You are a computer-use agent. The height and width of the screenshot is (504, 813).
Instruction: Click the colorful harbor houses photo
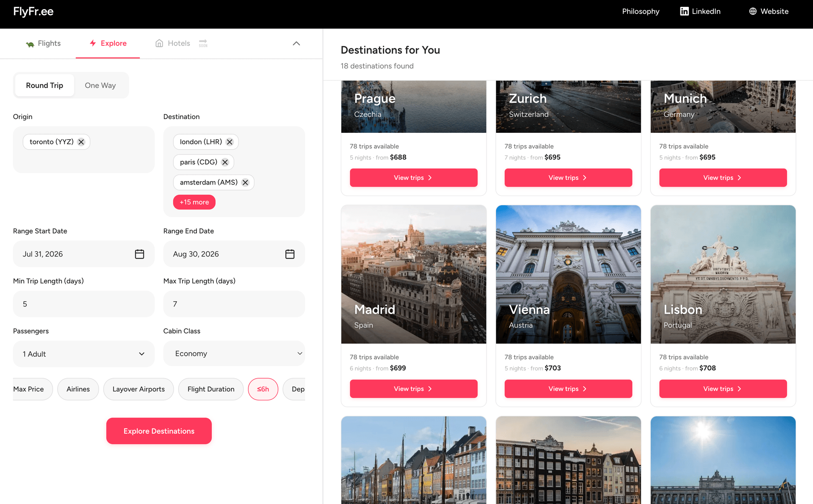(x=414, y=460)
